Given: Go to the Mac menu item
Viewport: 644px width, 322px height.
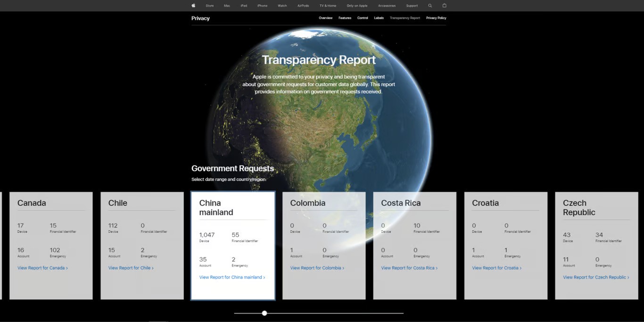Looking at the screenshot, I should 227,6.
